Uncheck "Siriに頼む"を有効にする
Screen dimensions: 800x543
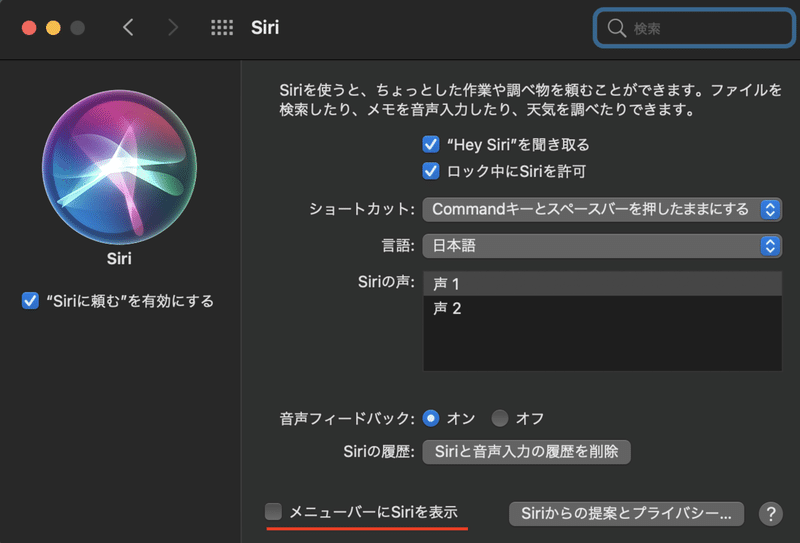(30, 301)
